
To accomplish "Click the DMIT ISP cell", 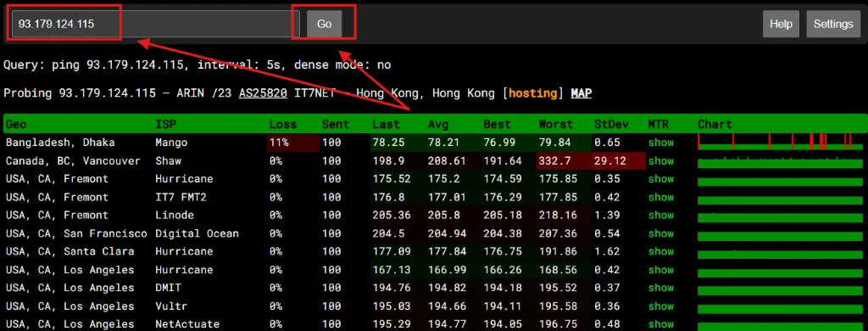I will (x=169, y=288).
